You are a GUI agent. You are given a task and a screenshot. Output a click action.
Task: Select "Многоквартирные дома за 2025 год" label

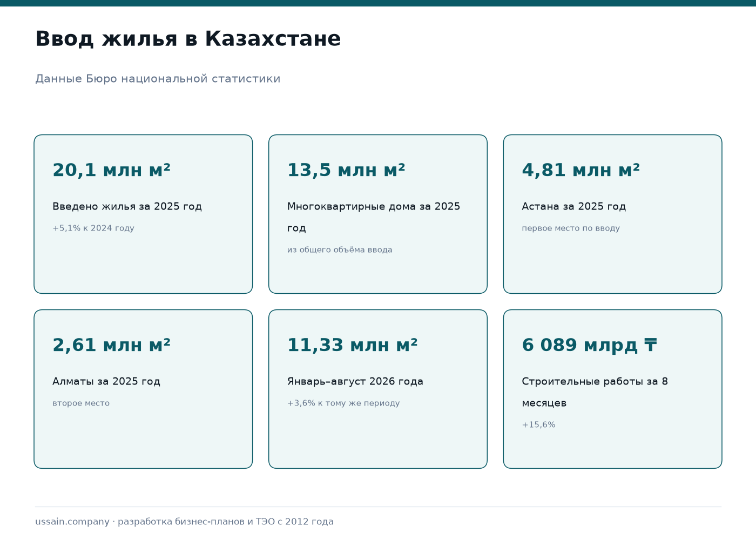pos(374,217)
